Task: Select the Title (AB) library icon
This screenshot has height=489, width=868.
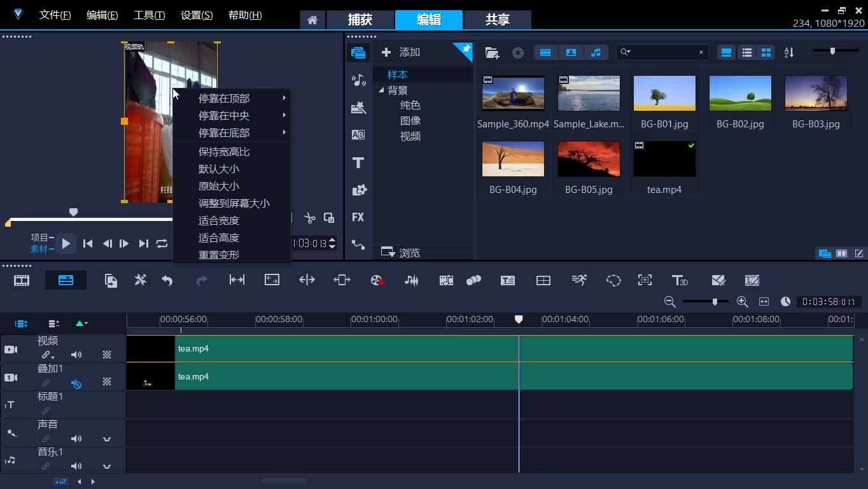Action: click(358, 134)
